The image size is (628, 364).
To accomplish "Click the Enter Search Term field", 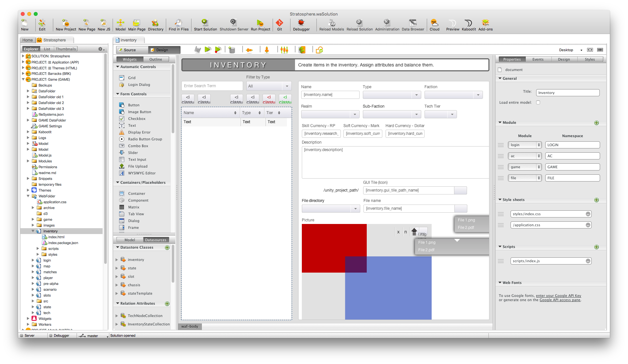I will (212, 86).
